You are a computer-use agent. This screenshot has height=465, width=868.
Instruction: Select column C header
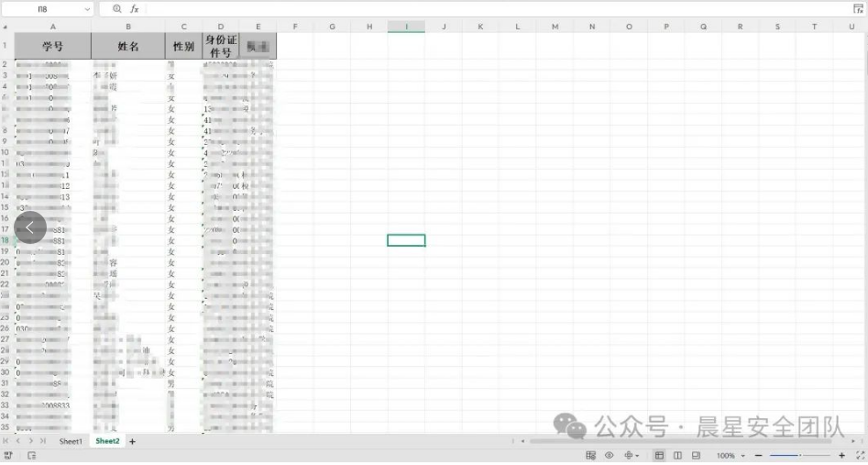tap(184, 27)
